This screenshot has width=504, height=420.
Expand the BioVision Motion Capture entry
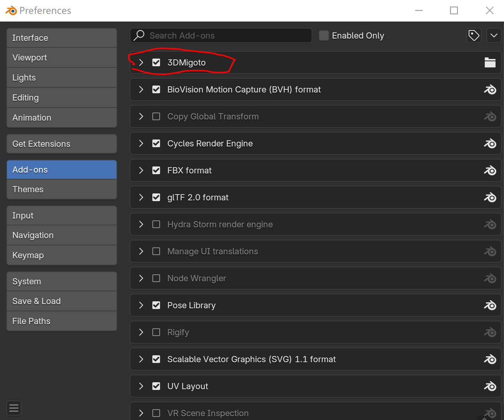tap(141, 89)
